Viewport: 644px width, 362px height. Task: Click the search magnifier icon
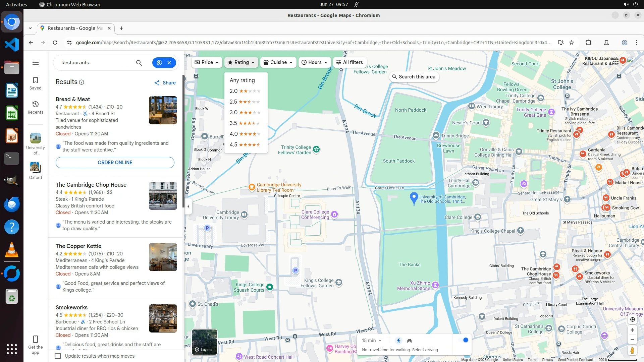[x=139, y=63]
